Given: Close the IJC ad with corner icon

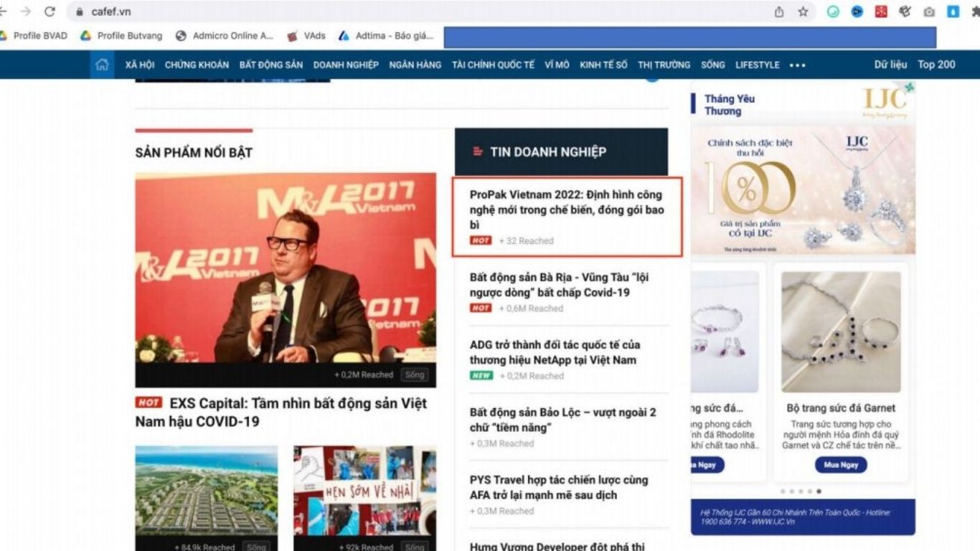Looking at the screenshot, I should click(910, 88).
